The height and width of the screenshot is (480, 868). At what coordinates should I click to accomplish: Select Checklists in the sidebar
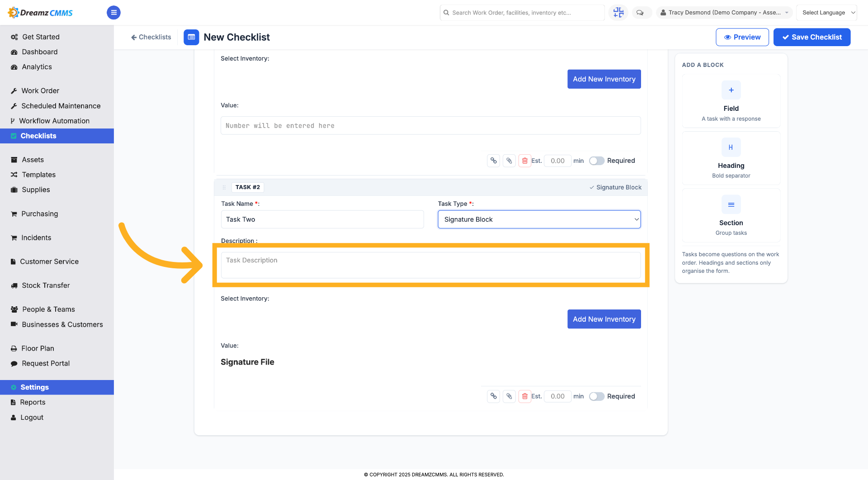point(57,136)
